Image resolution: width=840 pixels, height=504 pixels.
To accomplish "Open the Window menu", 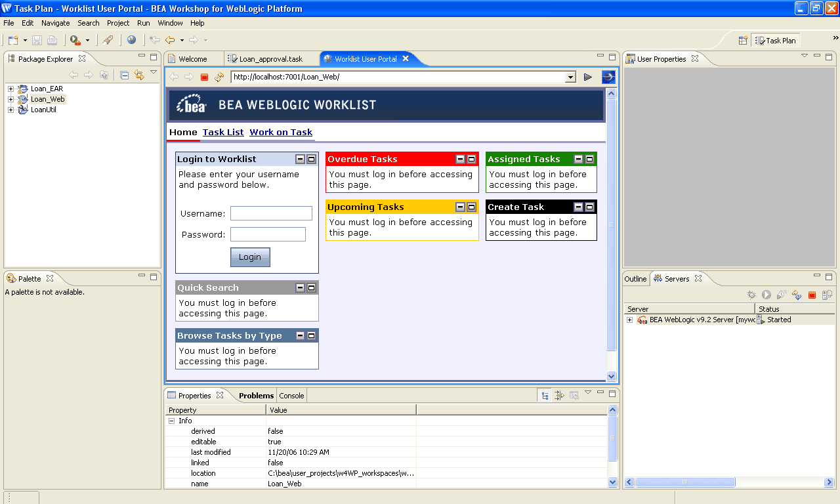I will (171, 23).
